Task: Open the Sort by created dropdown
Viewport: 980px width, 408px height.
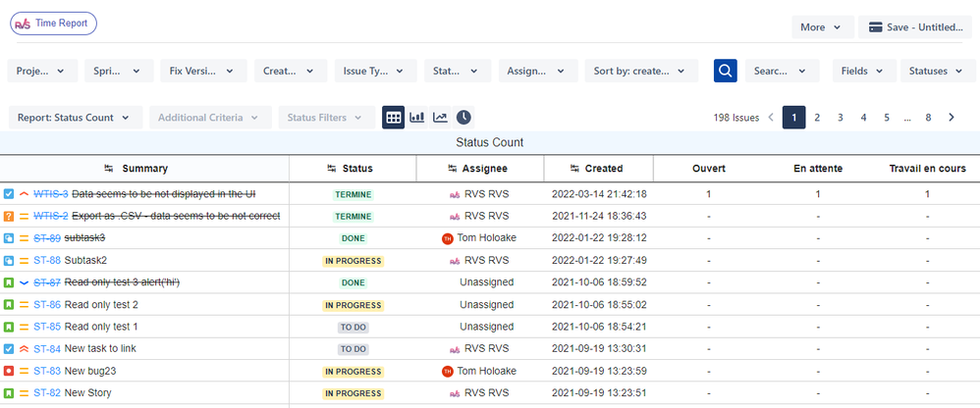Action: [x=641, y=72]
